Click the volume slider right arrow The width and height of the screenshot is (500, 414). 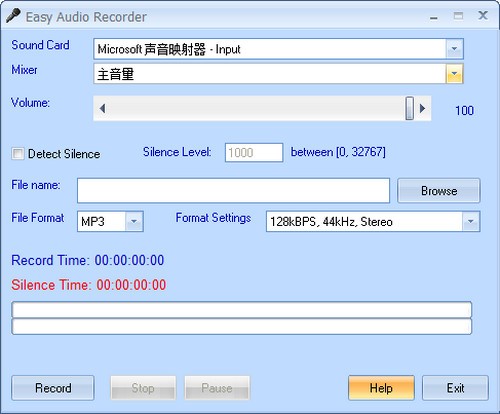pos(422,108)
